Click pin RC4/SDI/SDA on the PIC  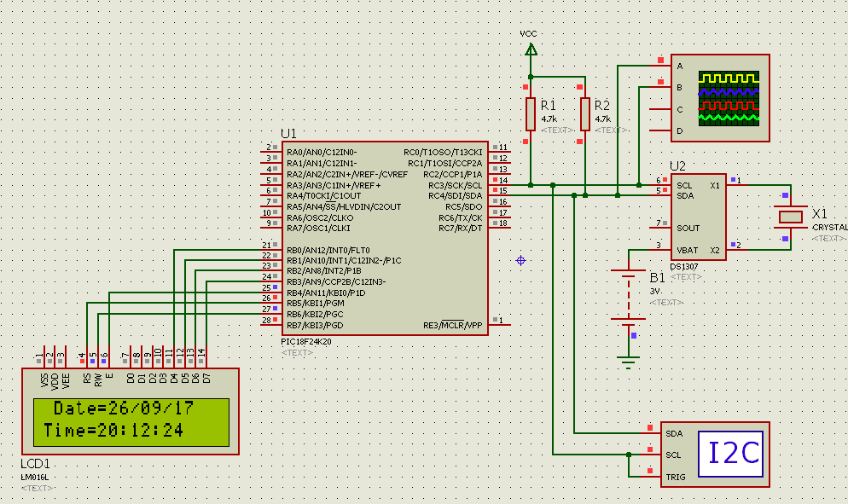click(455, 196)
